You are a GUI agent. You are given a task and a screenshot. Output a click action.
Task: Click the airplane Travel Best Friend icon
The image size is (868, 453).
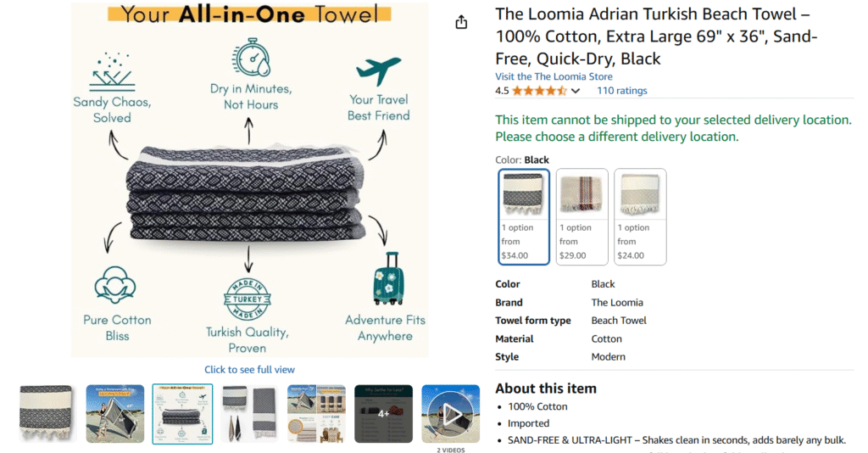coord(378,70)
